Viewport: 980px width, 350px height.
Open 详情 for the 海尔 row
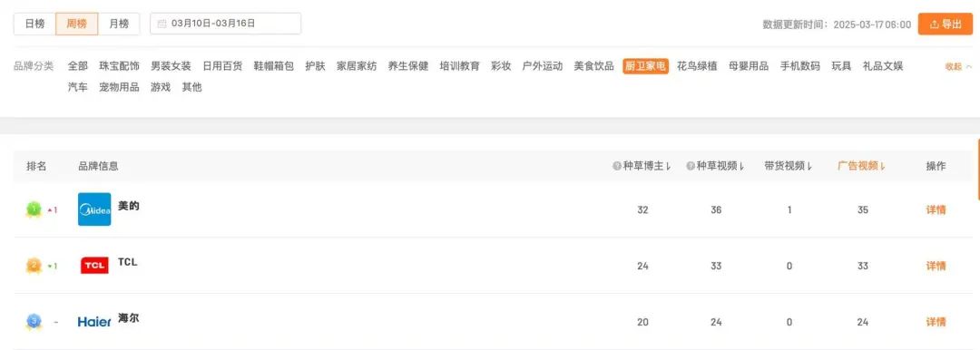[936, 323]
